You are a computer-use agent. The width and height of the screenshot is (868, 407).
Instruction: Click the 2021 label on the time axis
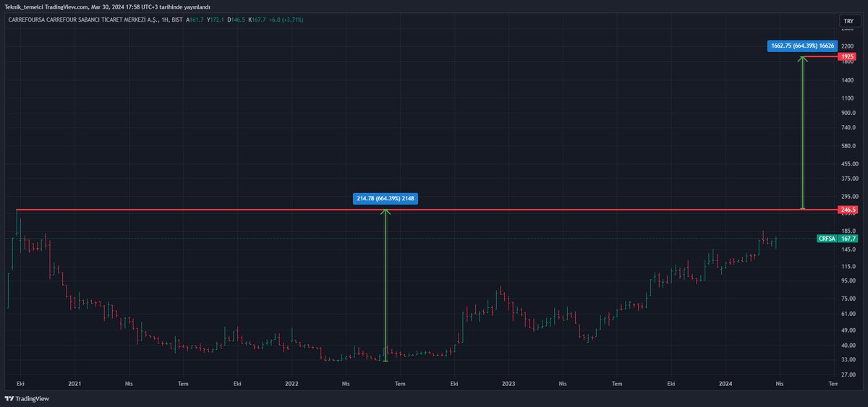pyautogui.click(x=73, y=385)
